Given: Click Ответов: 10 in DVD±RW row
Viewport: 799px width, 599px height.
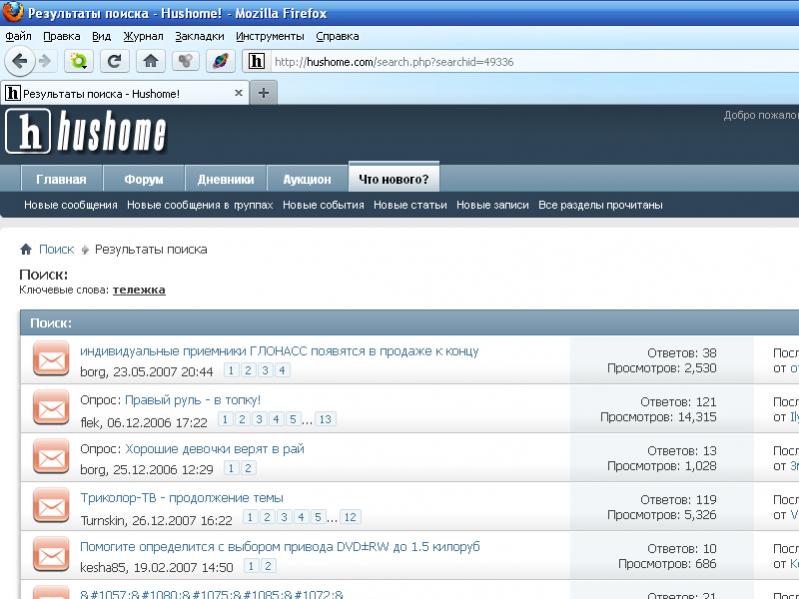Looking at the screenshot, I should pos(682,549).
